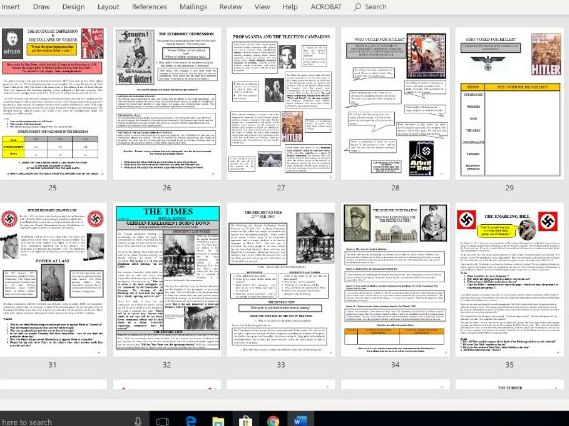Click page number label 35

coord(509,365)
